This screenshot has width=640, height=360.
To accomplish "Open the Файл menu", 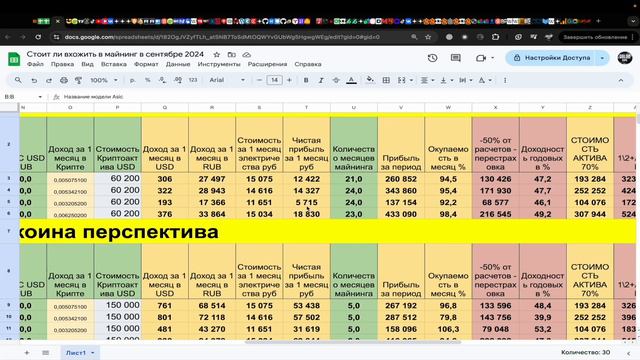I will tap(35, 64).
